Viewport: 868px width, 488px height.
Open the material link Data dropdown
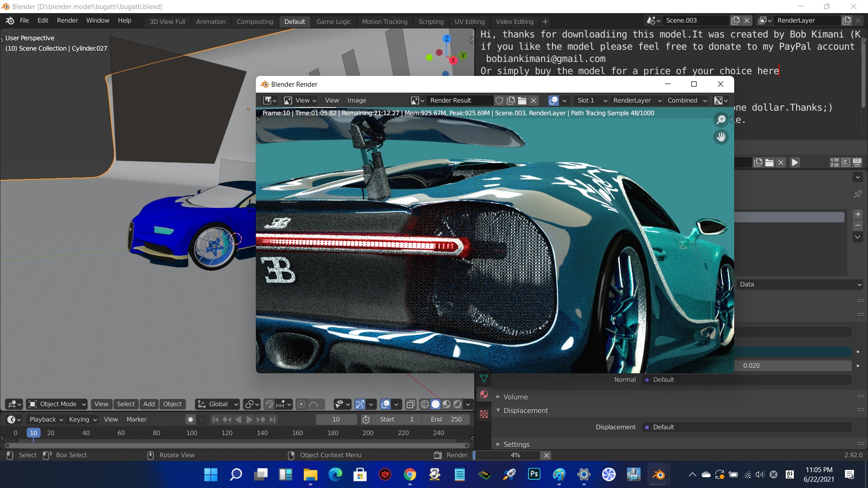[800, 284]
